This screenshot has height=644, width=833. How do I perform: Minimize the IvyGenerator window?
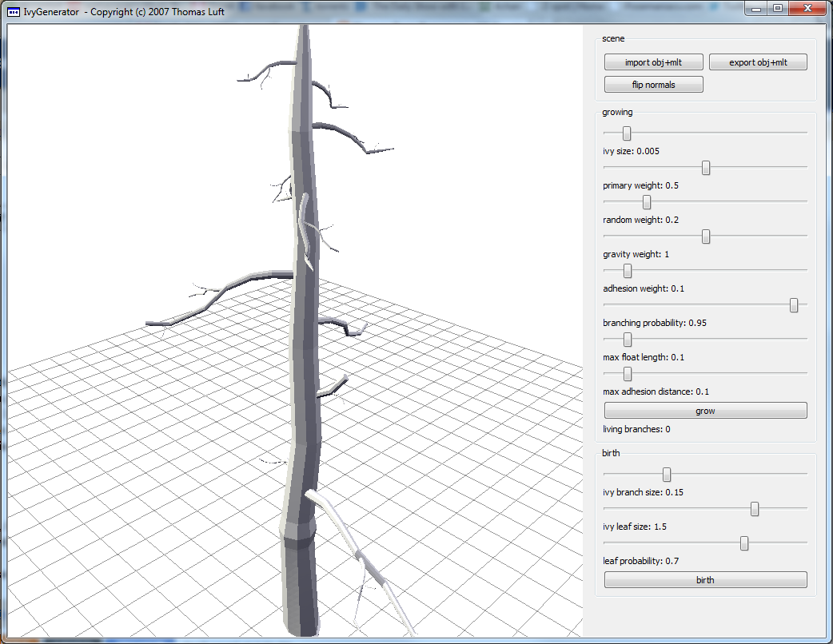click(x=756, y=9)
